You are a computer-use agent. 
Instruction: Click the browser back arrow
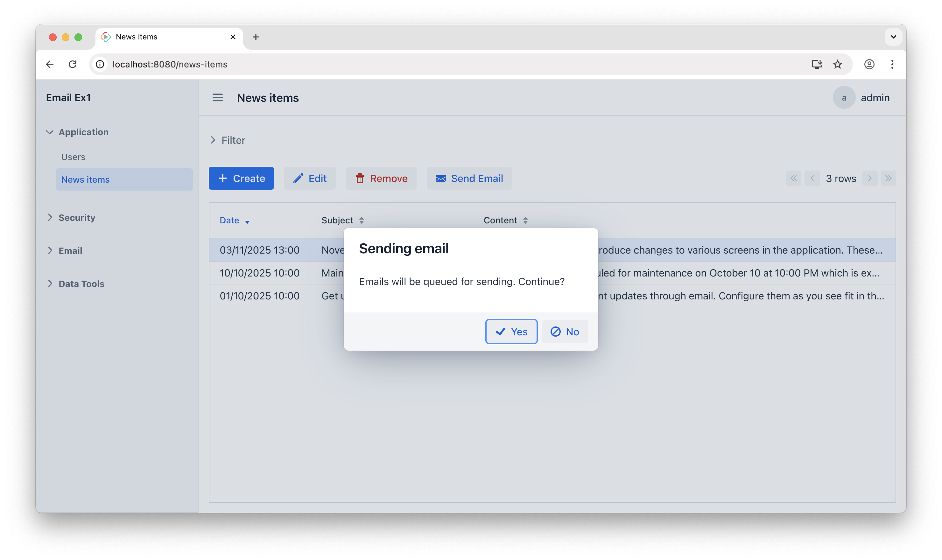pos(49,64)
